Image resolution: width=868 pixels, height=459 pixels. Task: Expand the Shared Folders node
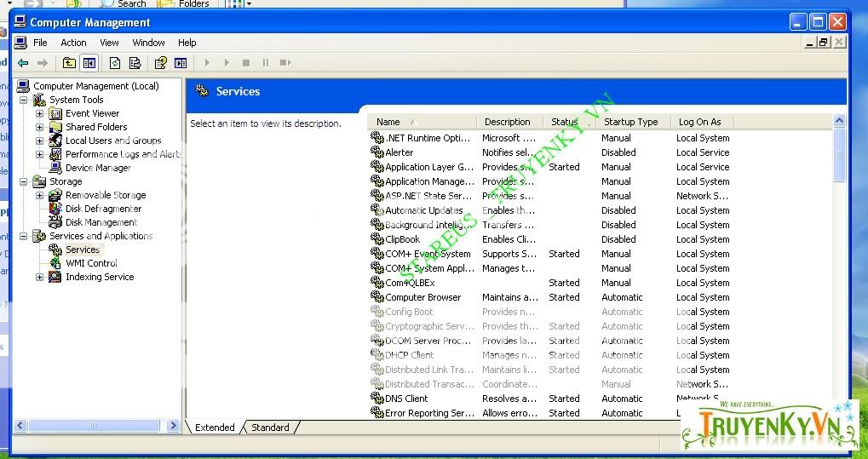pyautogui.click(x=39, y=127)
